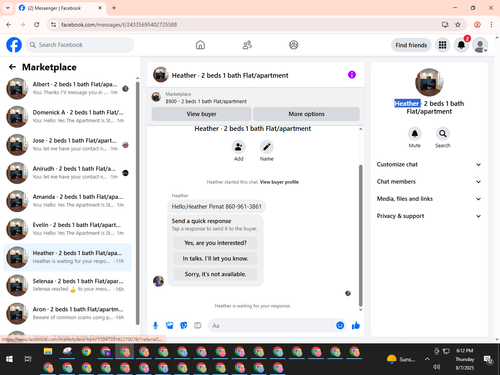Open the Friends icon in top navigation
500x375 pixels.
coord(247,45)
